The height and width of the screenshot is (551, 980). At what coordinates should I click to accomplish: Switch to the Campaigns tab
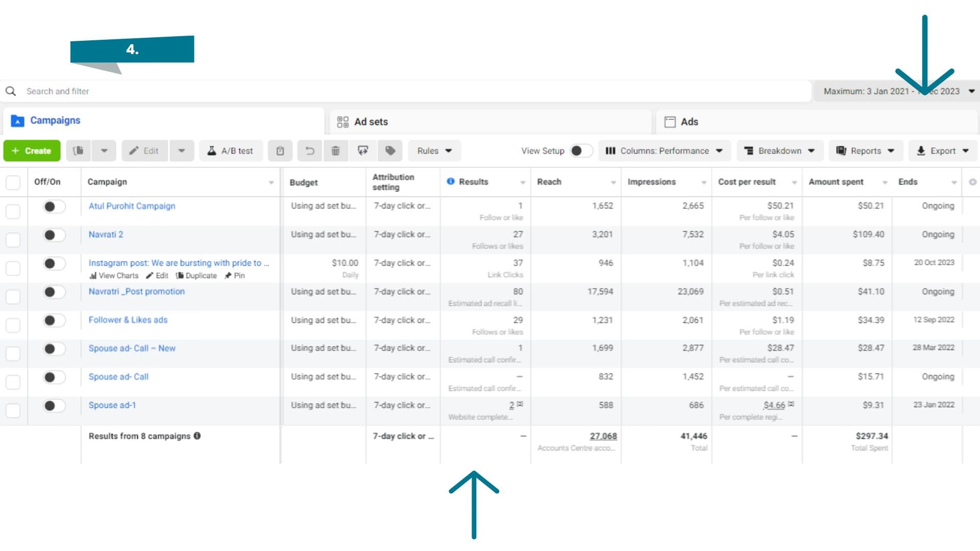point(163,121)
